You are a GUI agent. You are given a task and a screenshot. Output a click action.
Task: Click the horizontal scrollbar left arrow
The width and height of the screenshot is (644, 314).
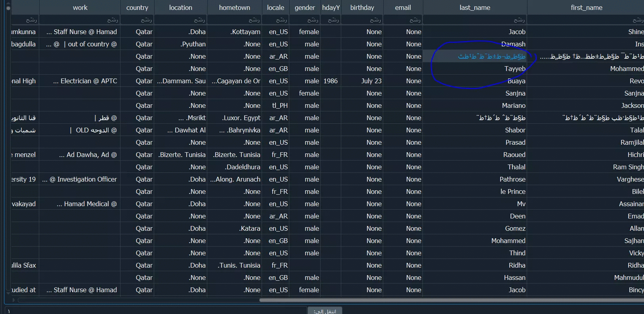pyautogui.click(x=13, y=300)
